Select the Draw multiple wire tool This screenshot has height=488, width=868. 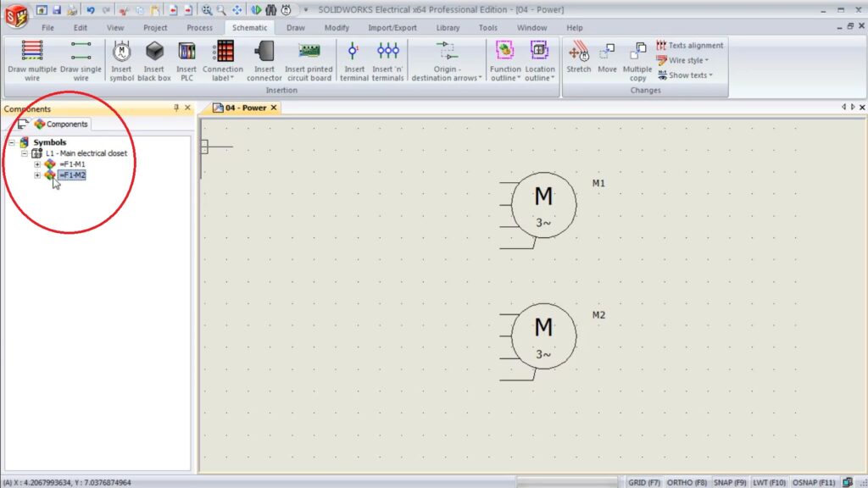tap(32, 61)
